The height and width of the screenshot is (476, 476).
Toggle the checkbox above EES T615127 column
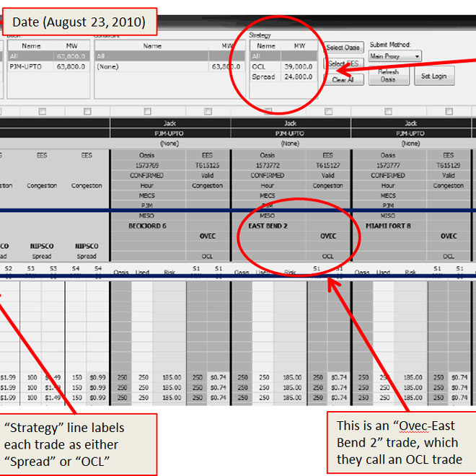click(327, 111)
